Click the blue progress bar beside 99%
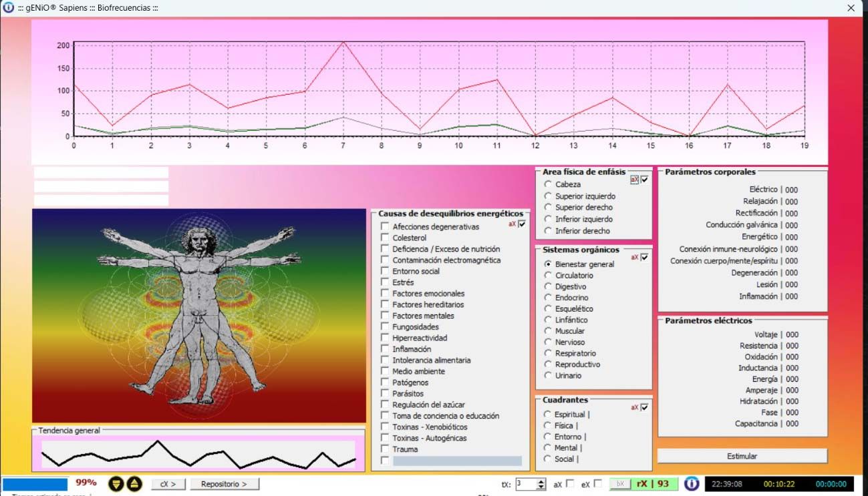 point(35,484)
